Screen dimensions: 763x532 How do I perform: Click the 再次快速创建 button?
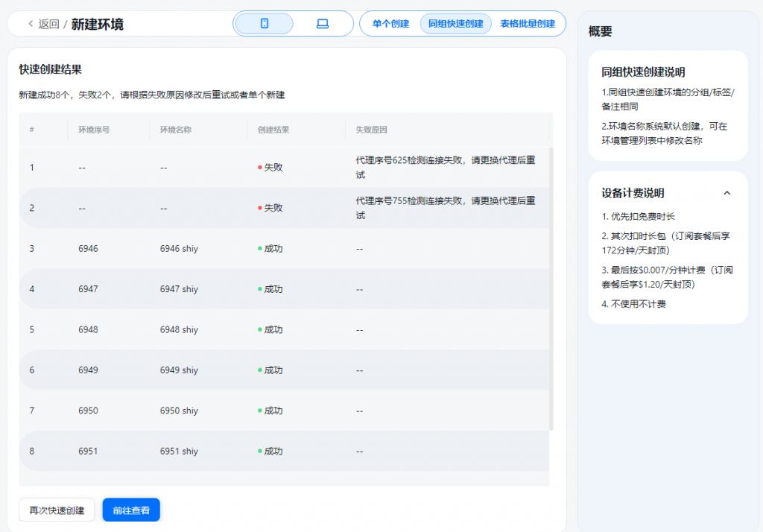click(x=57, y=510)
